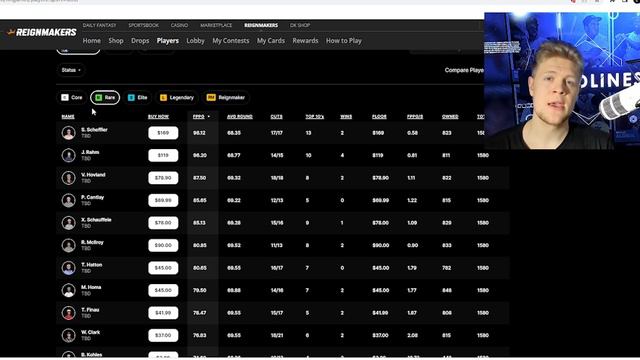
Task: Buy M. Homa card for $45.00
Action: [163, 290]
